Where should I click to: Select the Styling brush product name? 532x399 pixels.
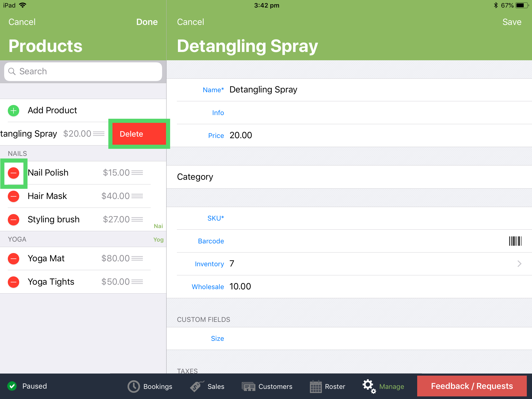pos(54,220)
